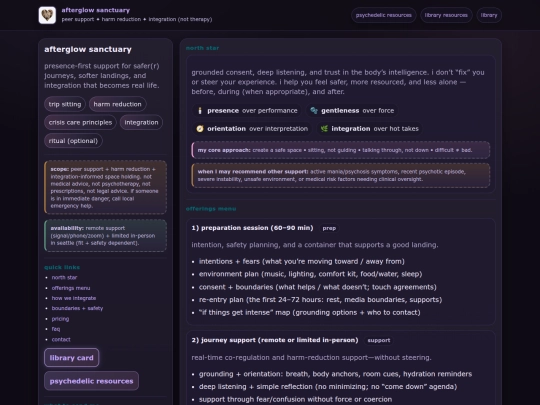Click the support badge on journey support
Viewport: 540px width, 405px height.
[379, 341]
